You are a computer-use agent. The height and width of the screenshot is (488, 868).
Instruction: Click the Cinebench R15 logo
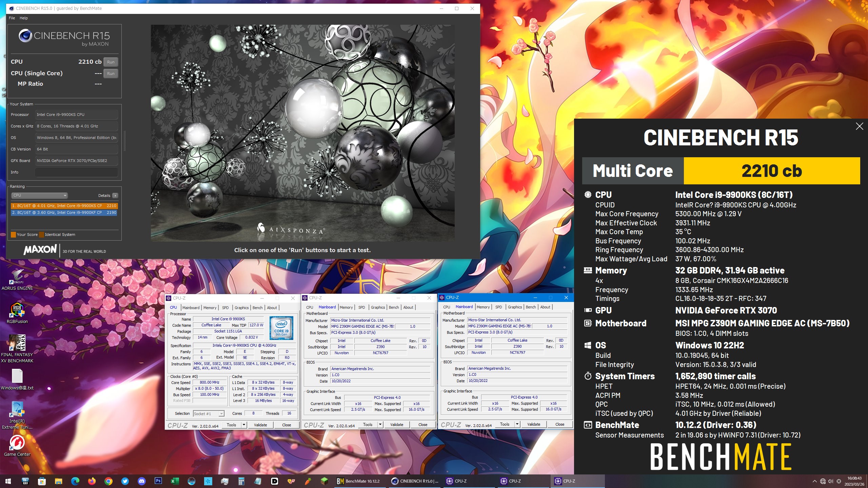64,38
